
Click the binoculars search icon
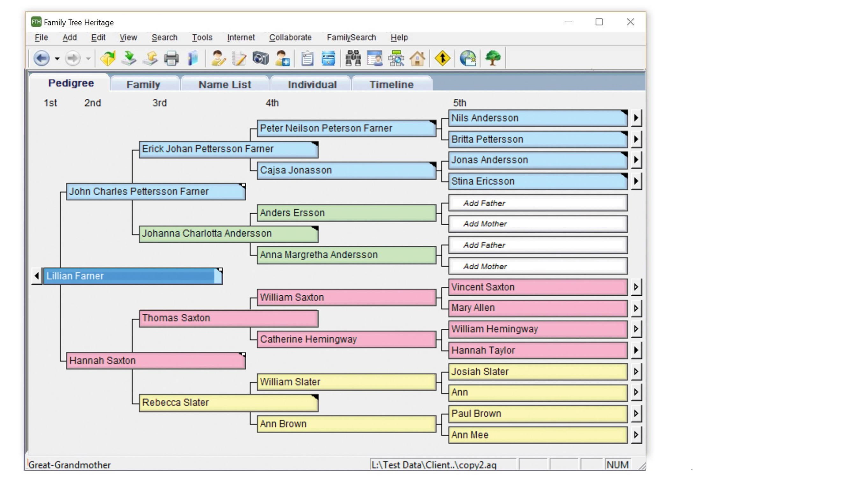click(x=352, y=58)
